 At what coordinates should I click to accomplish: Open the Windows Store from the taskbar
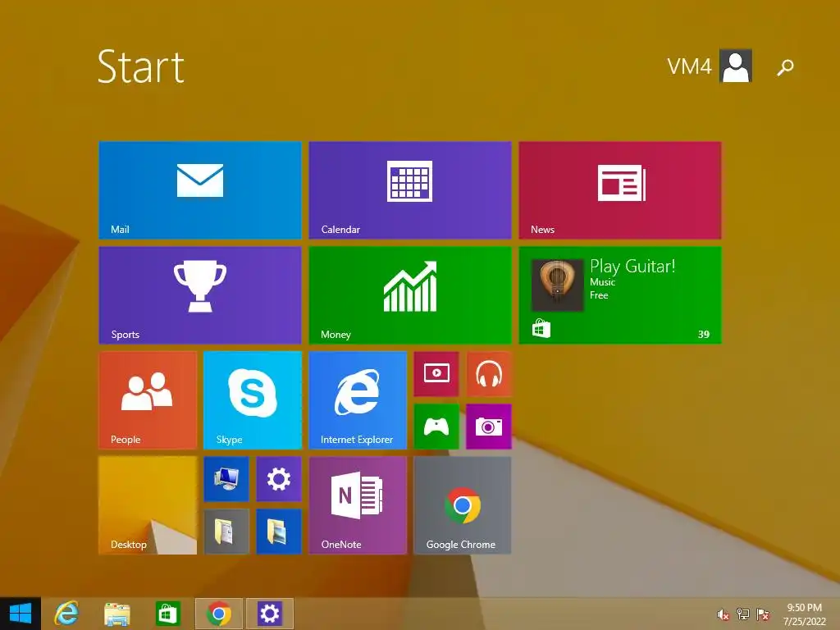click(167, 614)
